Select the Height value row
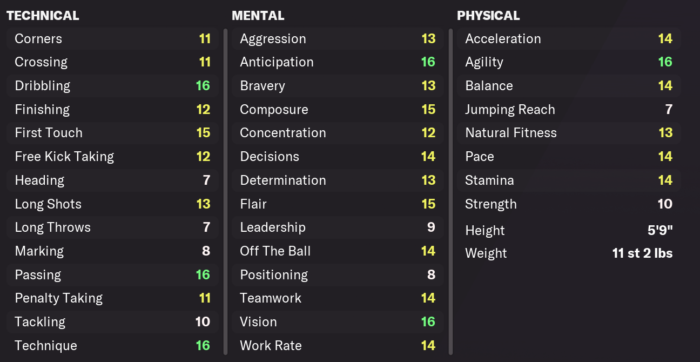This screenshot has width=700, height=362. point(569,230)
